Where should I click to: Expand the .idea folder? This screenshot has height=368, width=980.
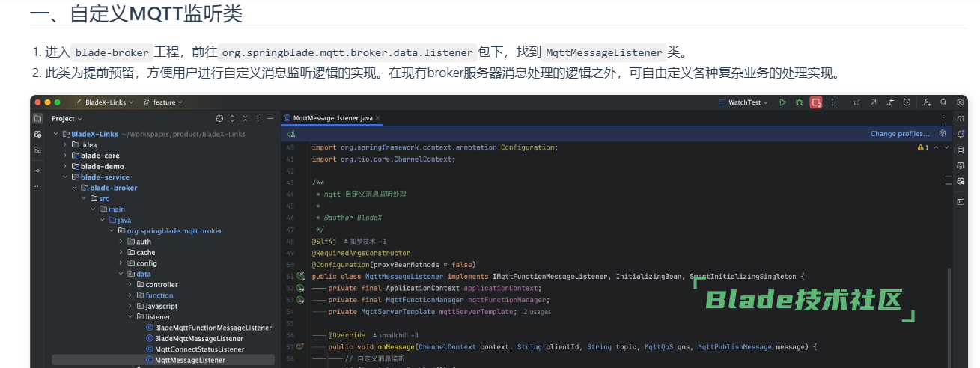pos(66,145)
